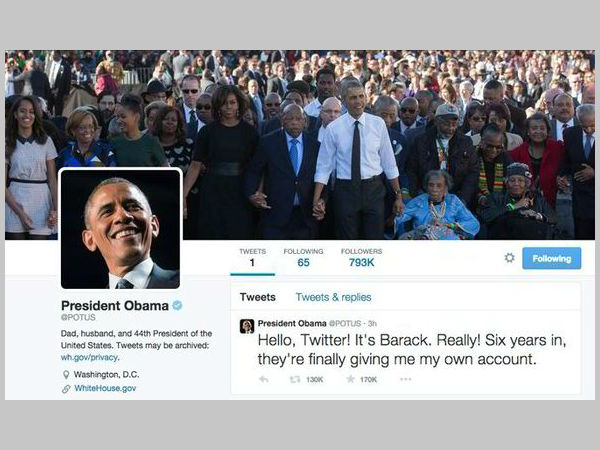Open the gear settings menu
The width and height of the screenshot is (600, 450).
pos(509,258)
